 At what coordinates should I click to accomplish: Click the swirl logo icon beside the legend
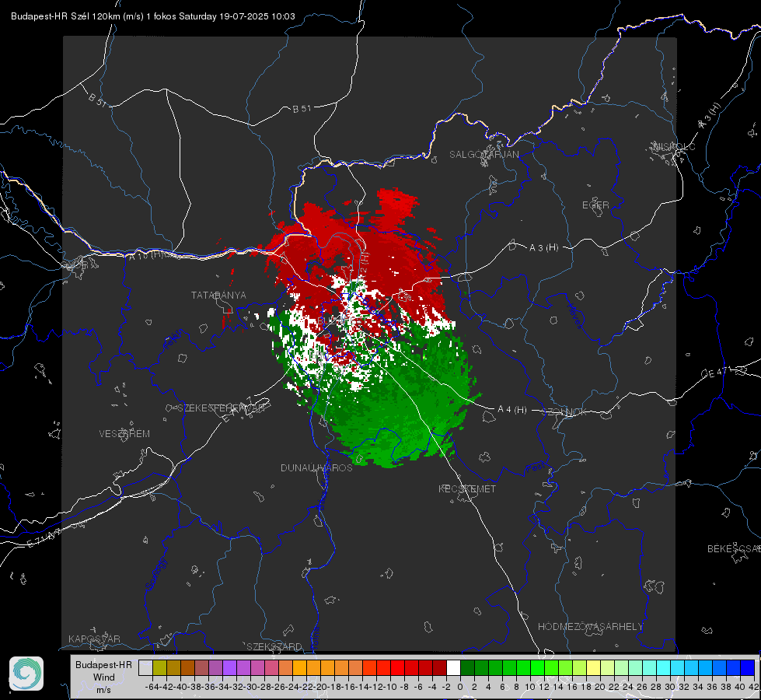coord(26,674)
